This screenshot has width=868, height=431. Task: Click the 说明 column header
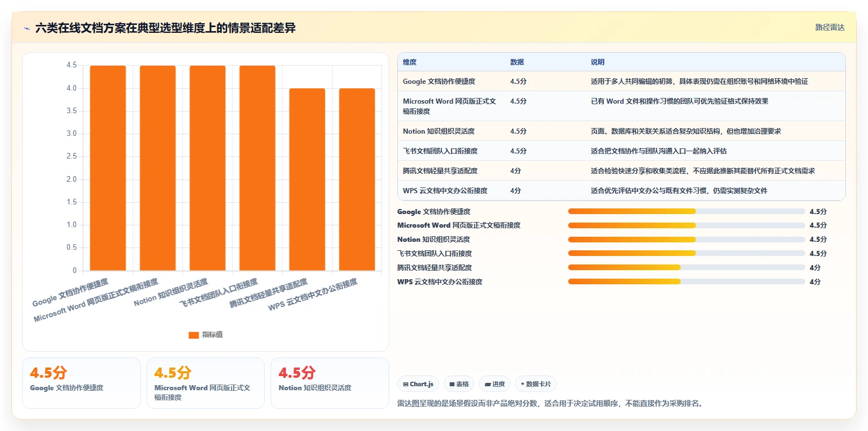click(x=598, y=62)
